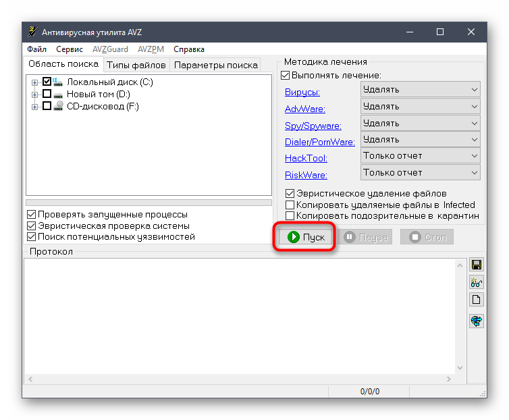Open the AVZGuard menu
Image resolution: width=509 pixels, height=420 pixels.
pos(110,49)
